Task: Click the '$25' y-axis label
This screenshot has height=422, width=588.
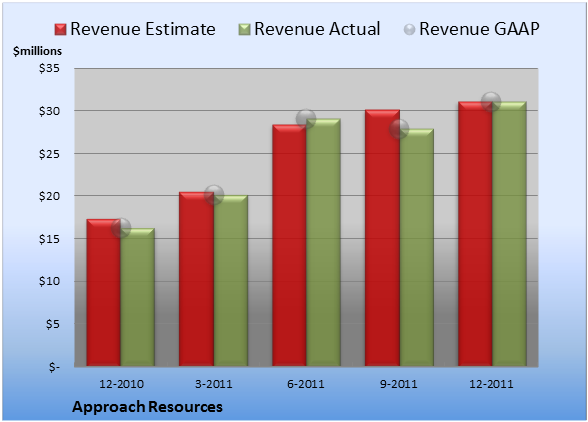Action: (49, 153)
